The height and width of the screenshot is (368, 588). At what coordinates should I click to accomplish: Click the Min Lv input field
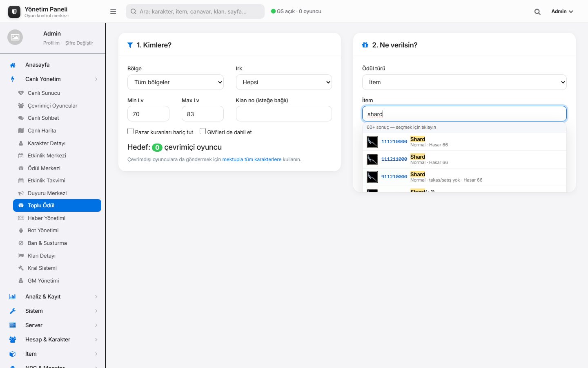click(x=148, y=114)
